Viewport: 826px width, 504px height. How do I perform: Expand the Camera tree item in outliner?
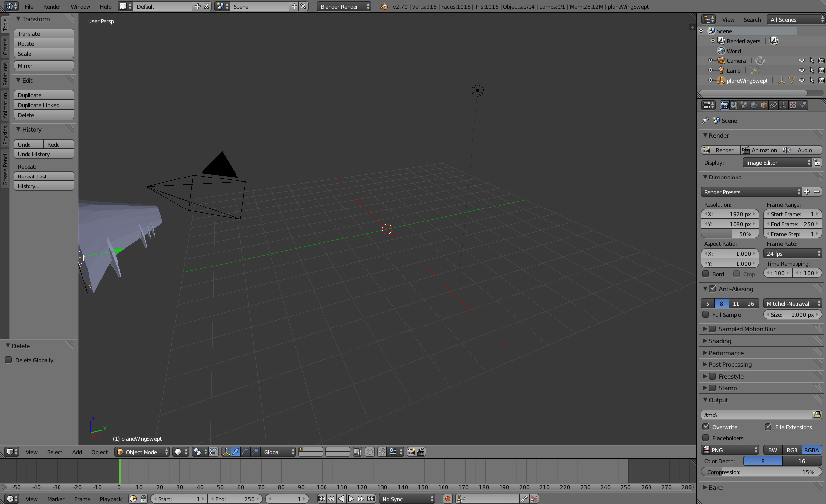point(710,61)
